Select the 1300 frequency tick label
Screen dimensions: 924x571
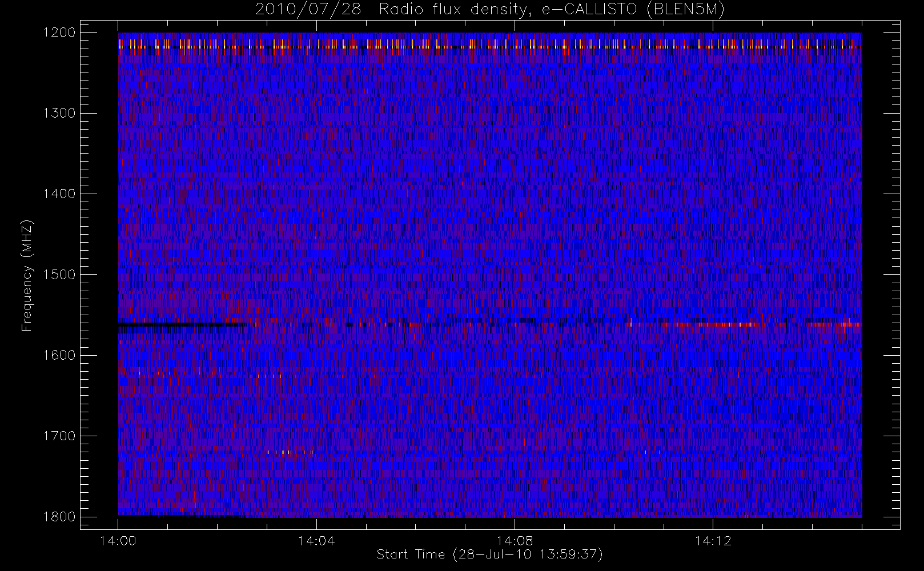59,113
